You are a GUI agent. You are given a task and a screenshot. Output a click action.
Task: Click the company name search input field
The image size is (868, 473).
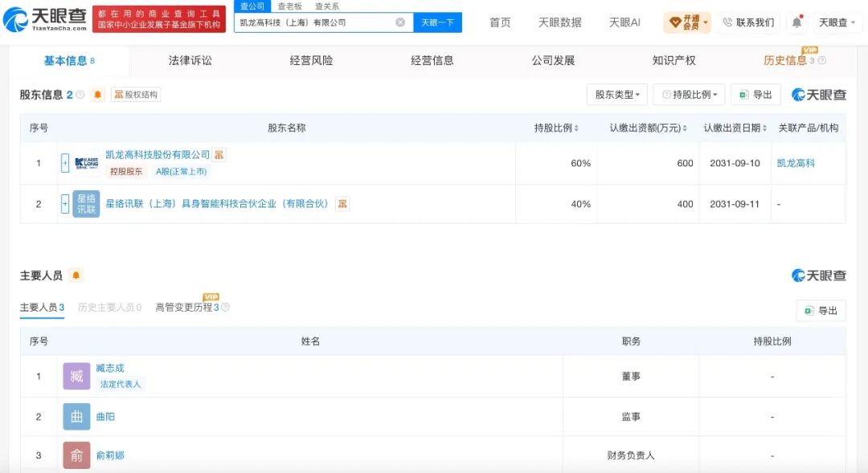pos(316,22)
